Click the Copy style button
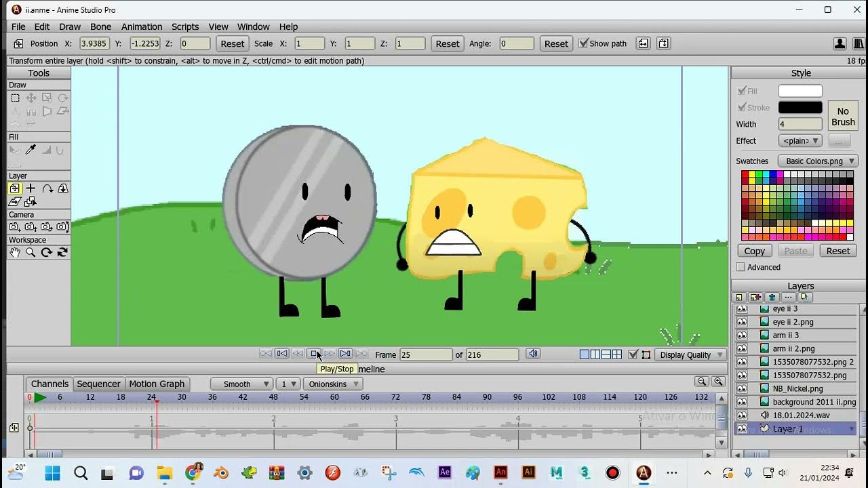 tap(755, 251)
